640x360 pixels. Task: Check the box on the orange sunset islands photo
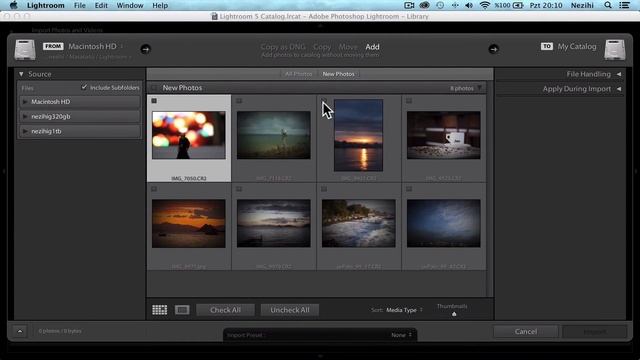point(154,189)
